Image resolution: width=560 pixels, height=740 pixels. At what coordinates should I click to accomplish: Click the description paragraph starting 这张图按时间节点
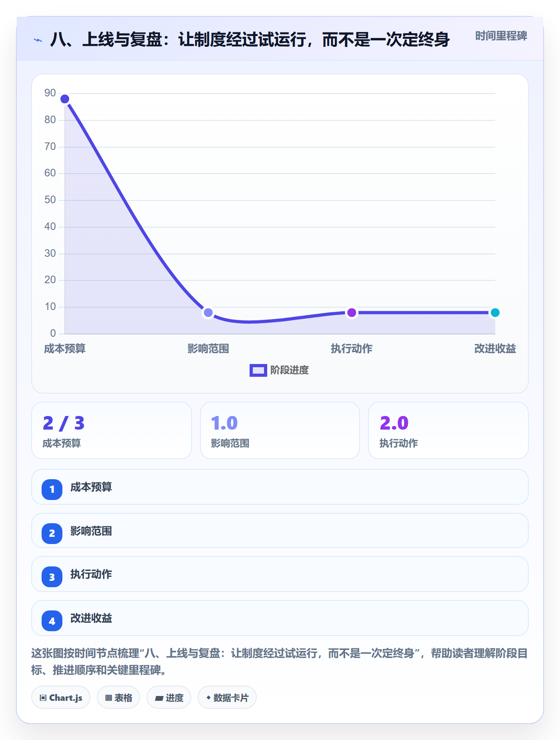(x=280, y=662)
